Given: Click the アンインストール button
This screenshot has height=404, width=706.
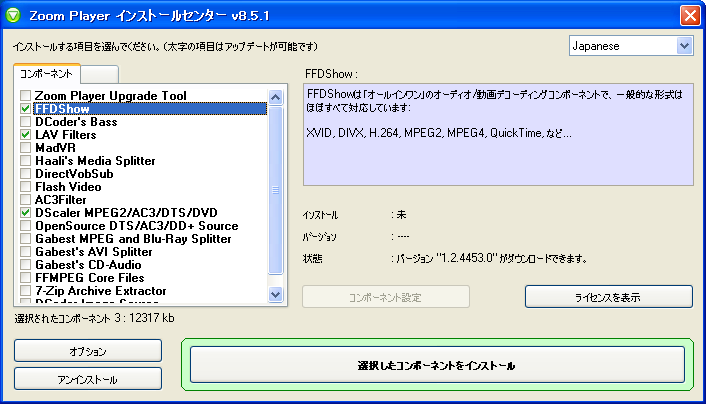Looking at the screenshot, I should point(88,379).
